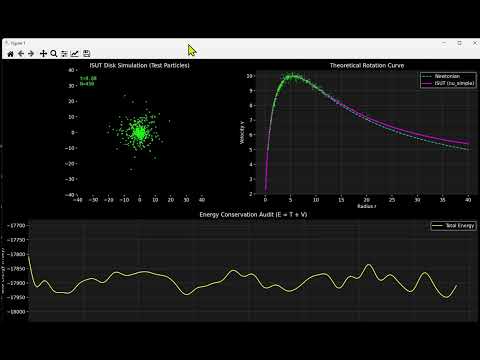Open the Edit axis parameters tool

tap(75, 54)
